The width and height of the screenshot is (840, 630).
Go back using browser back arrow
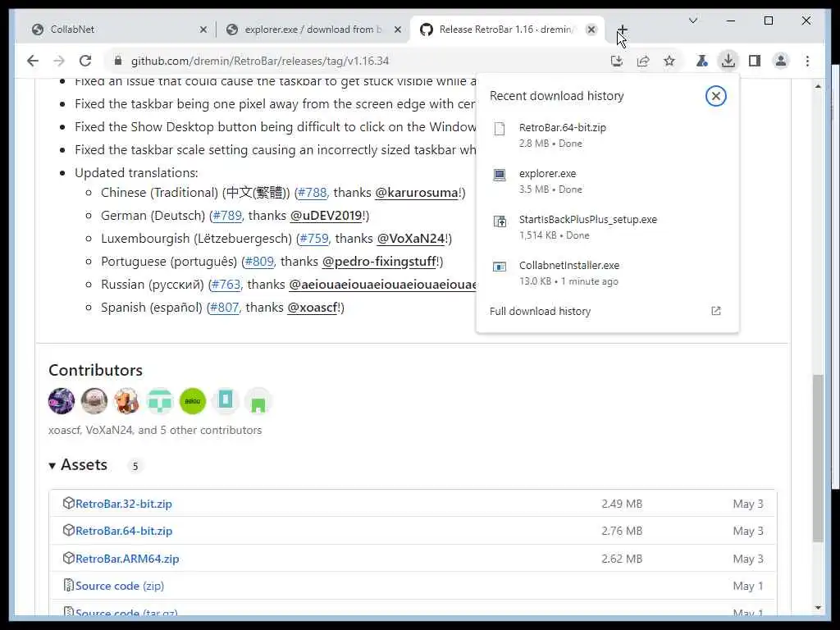pyautogui.click(x=33, y=61)
